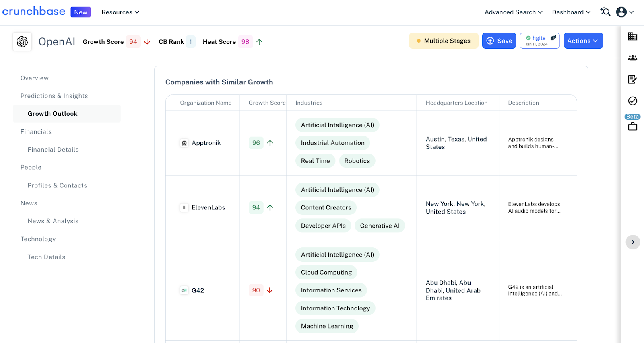Image resolution: width=644 pixels, height=343 pixels.
Task: Open the Actions dropdown button
Action: point(583,41)
